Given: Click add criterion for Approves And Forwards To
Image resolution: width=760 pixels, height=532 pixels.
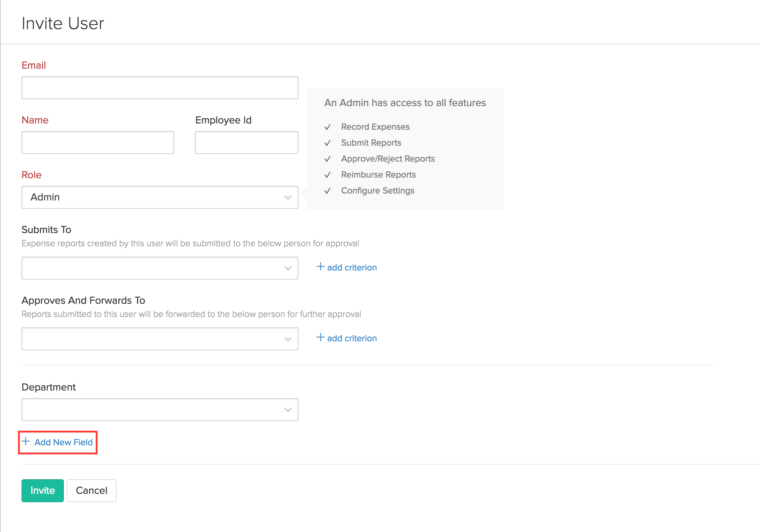Looking at the screenshot, I should [352, 338].
